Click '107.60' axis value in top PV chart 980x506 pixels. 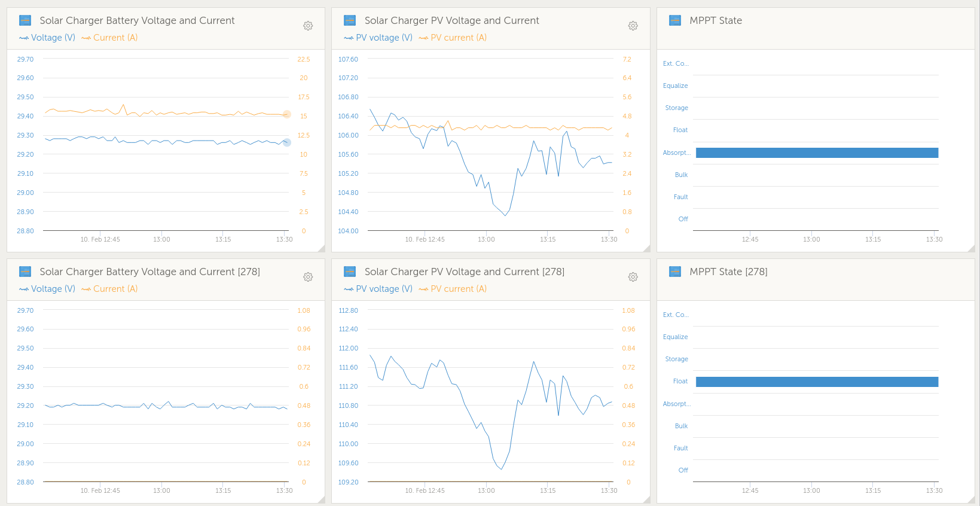point(348,59)
